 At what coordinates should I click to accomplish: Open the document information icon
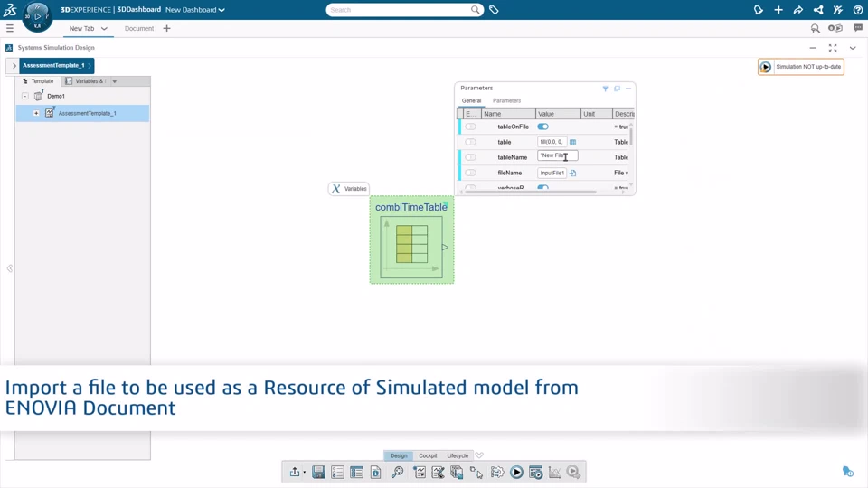375,472
